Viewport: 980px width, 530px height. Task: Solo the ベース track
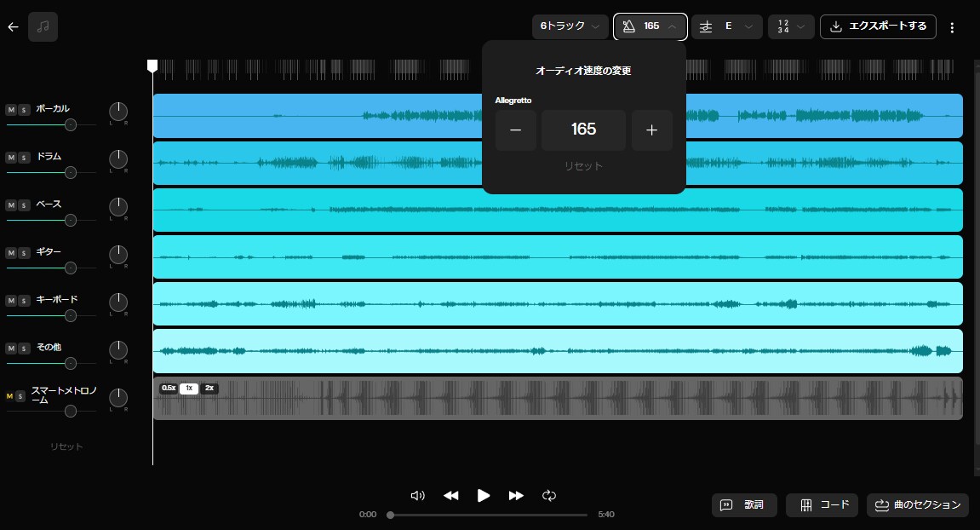tap(24, 205)
